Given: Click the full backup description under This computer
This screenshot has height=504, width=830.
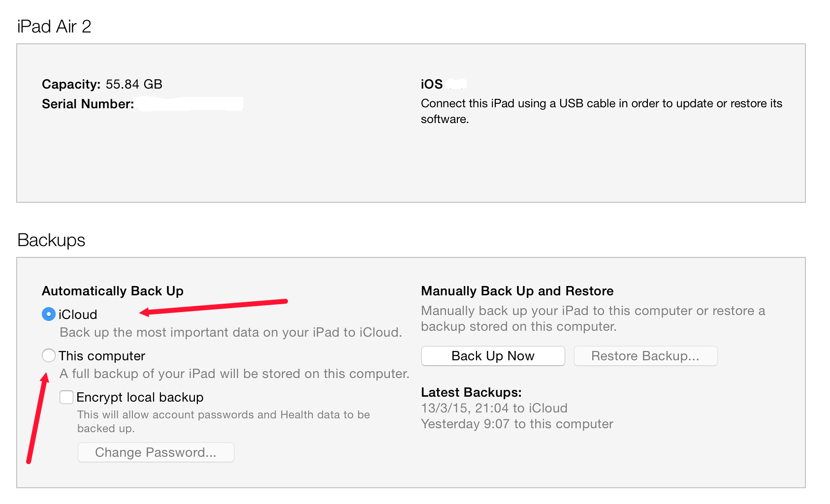Looking at the screenshot, I should point(234,374).
